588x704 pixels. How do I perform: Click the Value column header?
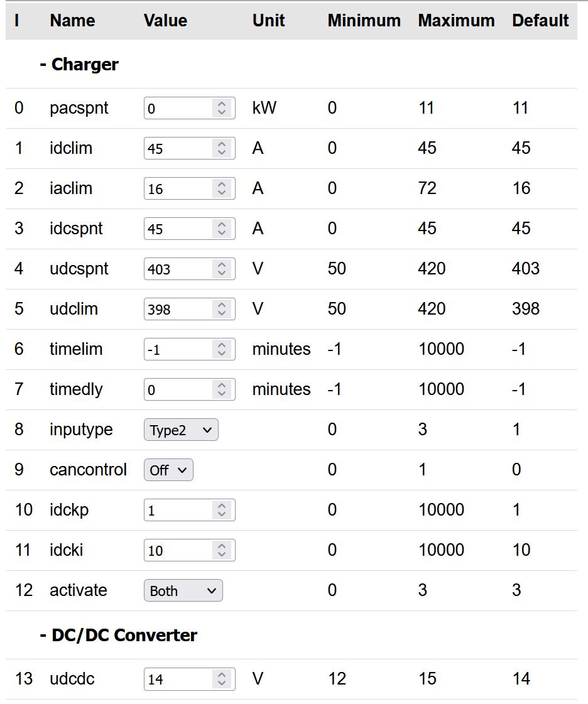click(165, 21)
